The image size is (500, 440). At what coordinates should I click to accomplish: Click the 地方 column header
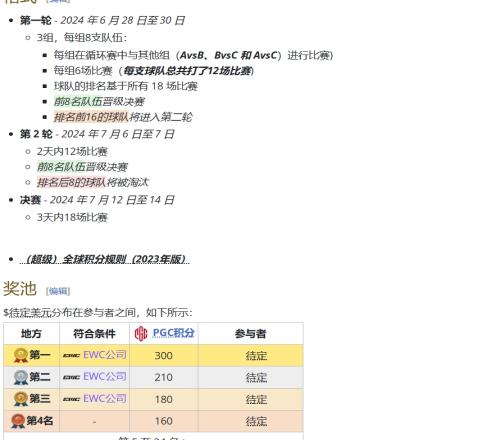pyautogui.click(x=31, y=334)
